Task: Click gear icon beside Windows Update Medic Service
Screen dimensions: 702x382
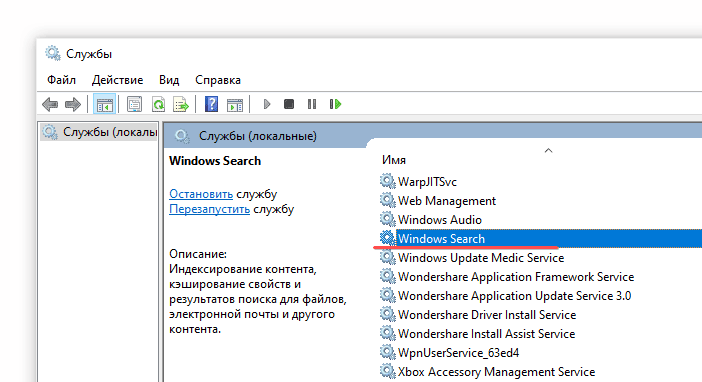Action: click(388, 258)
